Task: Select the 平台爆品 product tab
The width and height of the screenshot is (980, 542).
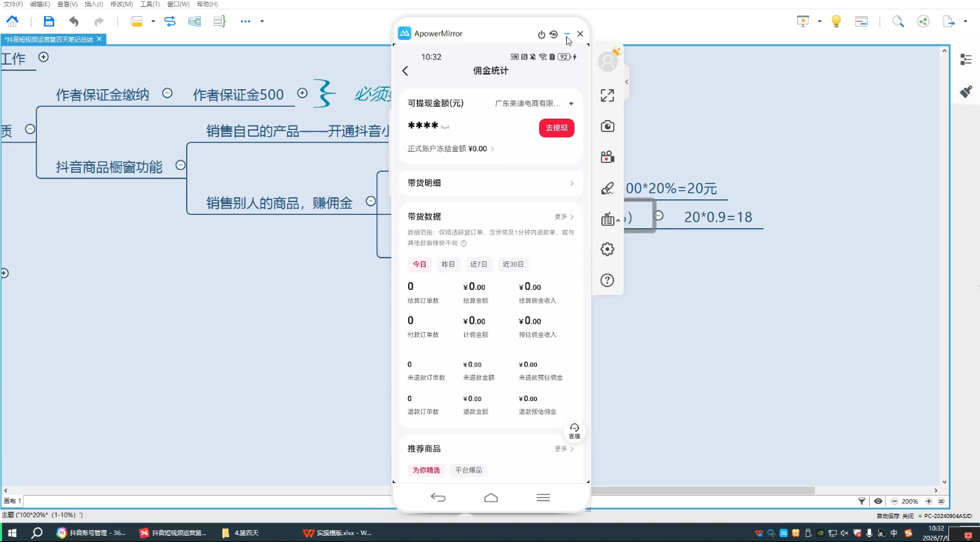Action: tap(469, 470)
